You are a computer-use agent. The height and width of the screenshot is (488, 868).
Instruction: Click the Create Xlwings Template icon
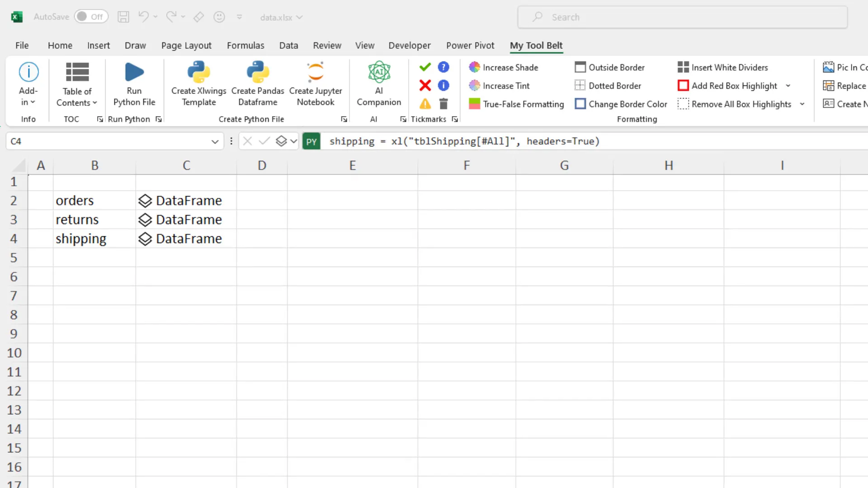[x=198, y=72]
